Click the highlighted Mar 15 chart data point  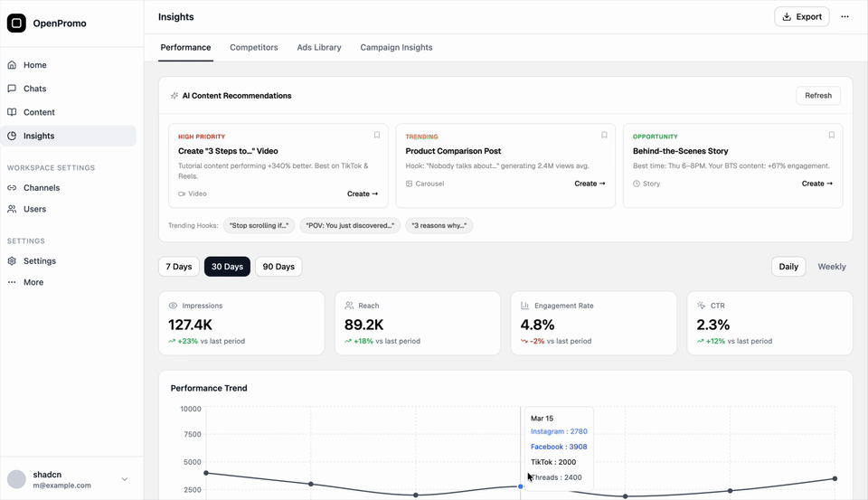click(x=521, y=486)
